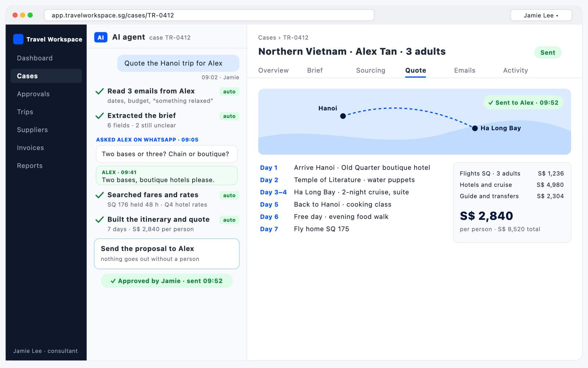Image resolution: width=588 pixels, height=368 pixels.
Task: View the Activity tab
Action: tap(515, 70)
